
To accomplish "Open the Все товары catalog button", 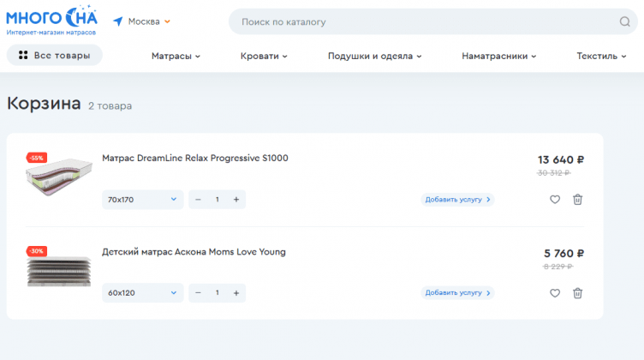I will [x=55, y=55].
